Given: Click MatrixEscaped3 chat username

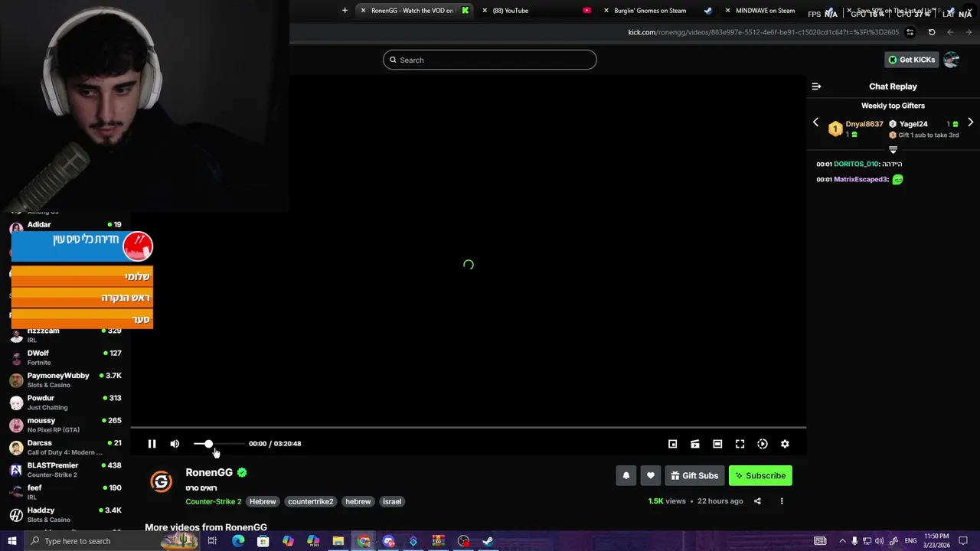Looking at the screenshot, I should coord(861,180).
